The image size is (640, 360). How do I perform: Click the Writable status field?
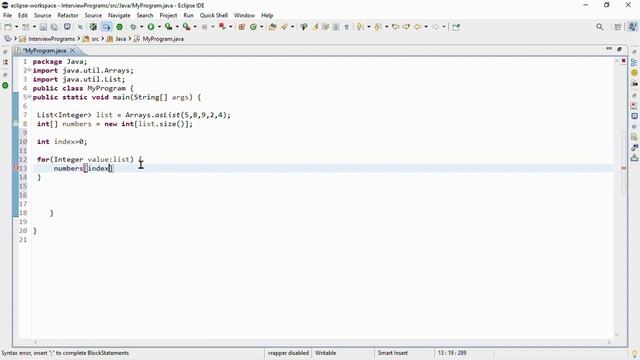[x=325, y=353]
